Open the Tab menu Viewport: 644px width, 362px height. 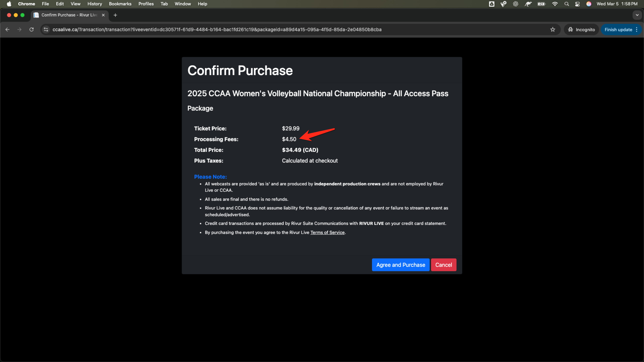[x=164, y=4]
